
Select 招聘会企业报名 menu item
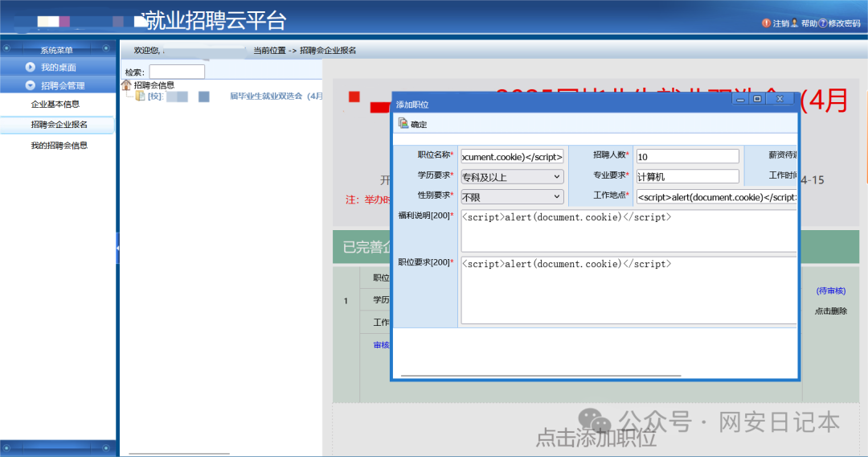tap(58, 125)
